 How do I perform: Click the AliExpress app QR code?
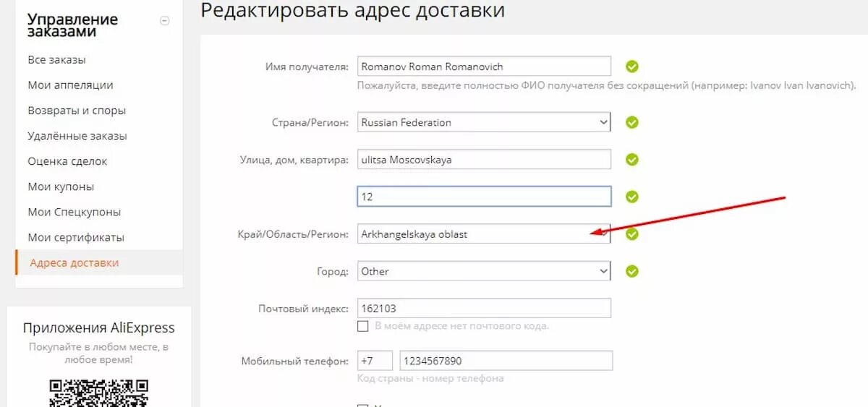(99, 393)
